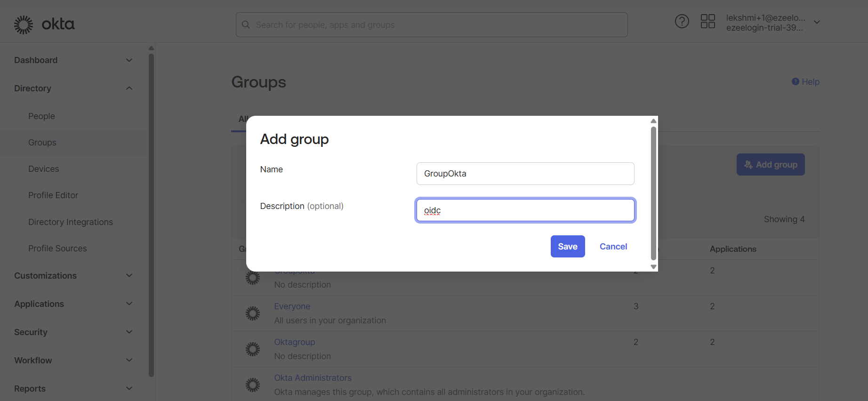
Task: Click the search magnifier icon
Action: [x=246, y=24]
